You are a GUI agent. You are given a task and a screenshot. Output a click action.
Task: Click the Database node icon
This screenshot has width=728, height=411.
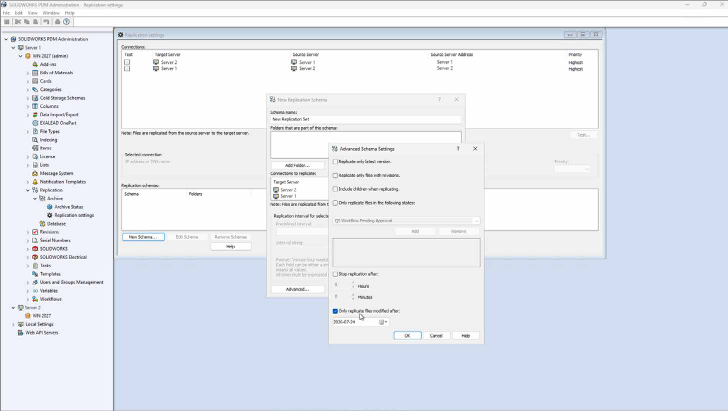point(42,223)
